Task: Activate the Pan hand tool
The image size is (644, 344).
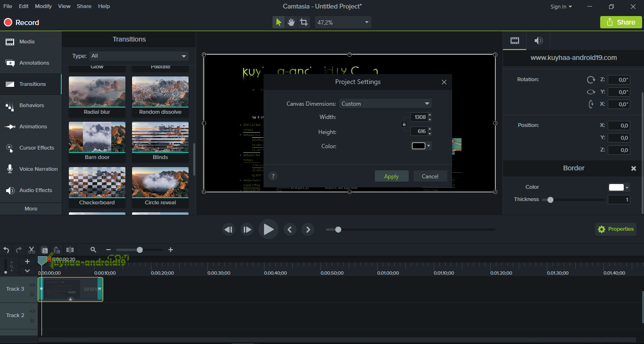Action: pos(291,22)
